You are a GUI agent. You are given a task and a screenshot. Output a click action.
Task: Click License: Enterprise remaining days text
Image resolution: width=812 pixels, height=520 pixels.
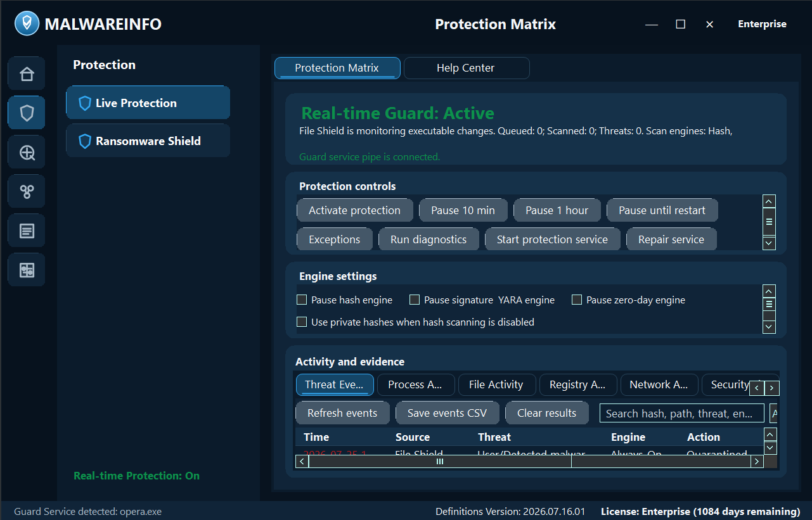700,511
